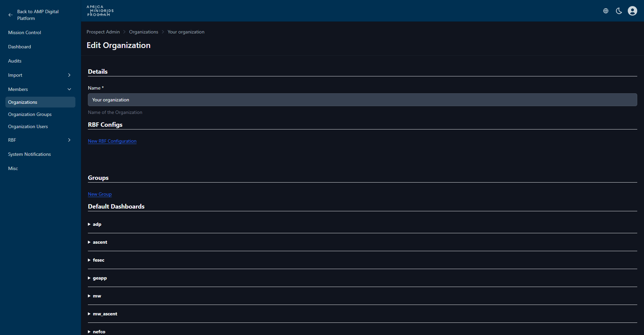Expand the mw dashboard section

click(x=95, y=296)
